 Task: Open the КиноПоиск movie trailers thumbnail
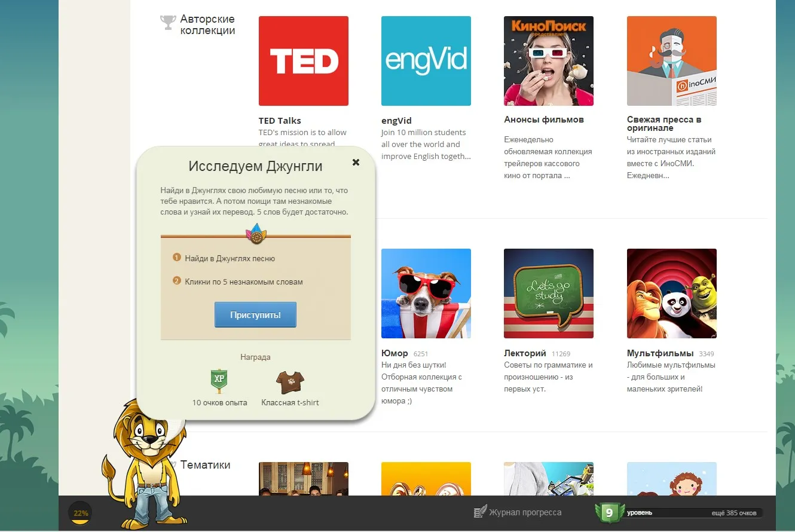tap(548, 61)
